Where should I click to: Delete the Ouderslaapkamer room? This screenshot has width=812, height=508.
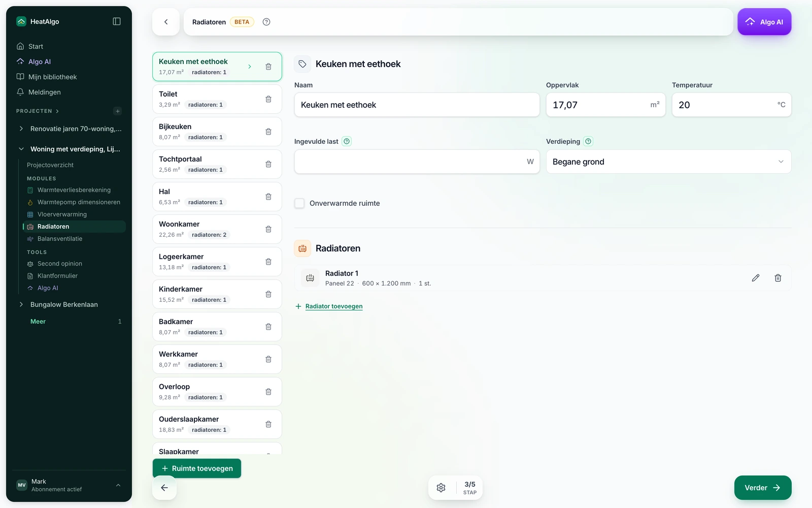268,424
